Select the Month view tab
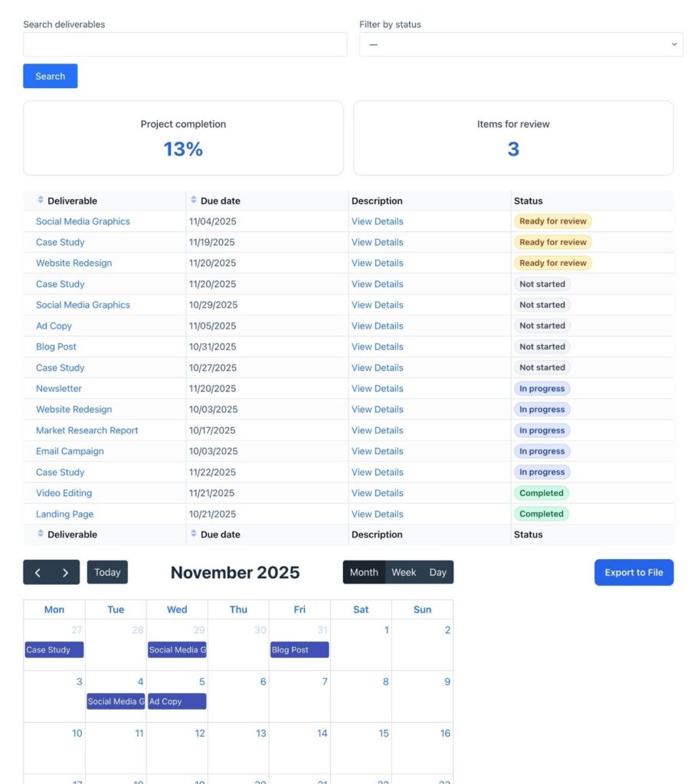 coord(364,572)
